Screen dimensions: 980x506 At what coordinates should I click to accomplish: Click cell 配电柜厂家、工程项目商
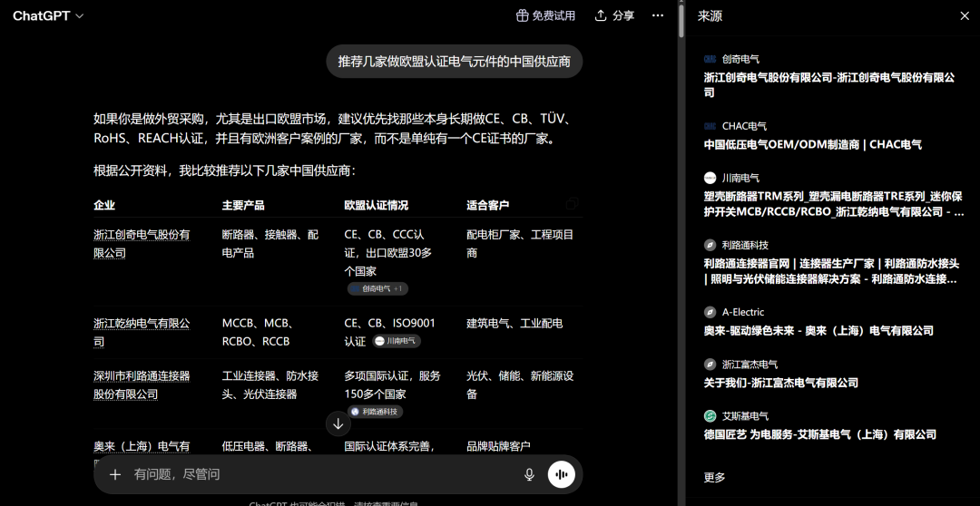point(520,244)
